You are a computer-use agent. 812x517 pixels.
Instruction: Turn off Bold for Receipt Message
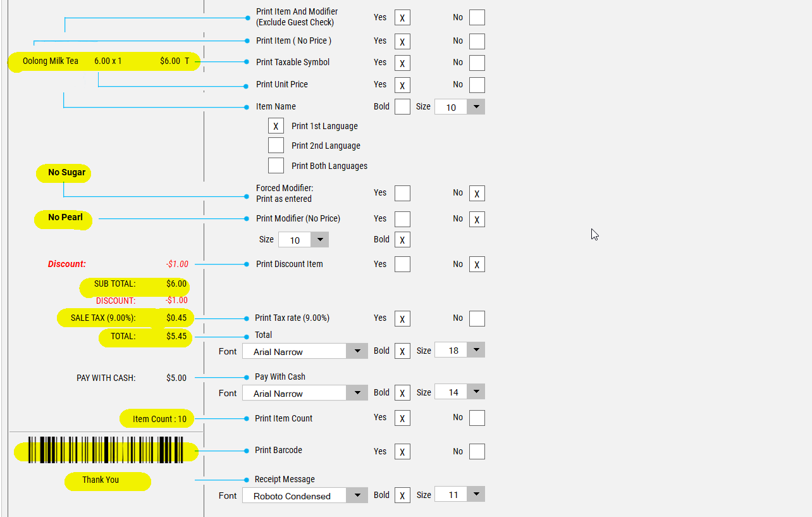[x=402, y=495]
